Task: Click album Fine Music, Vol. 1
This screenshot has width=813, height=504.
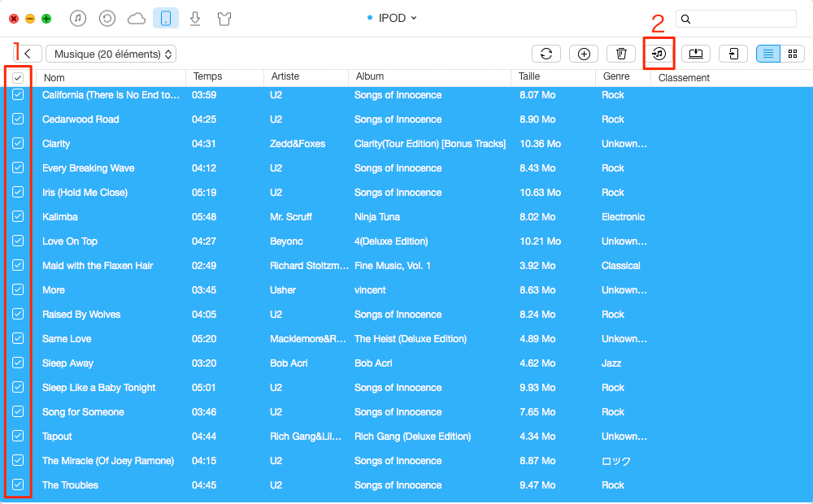Action: coord(393,266)
